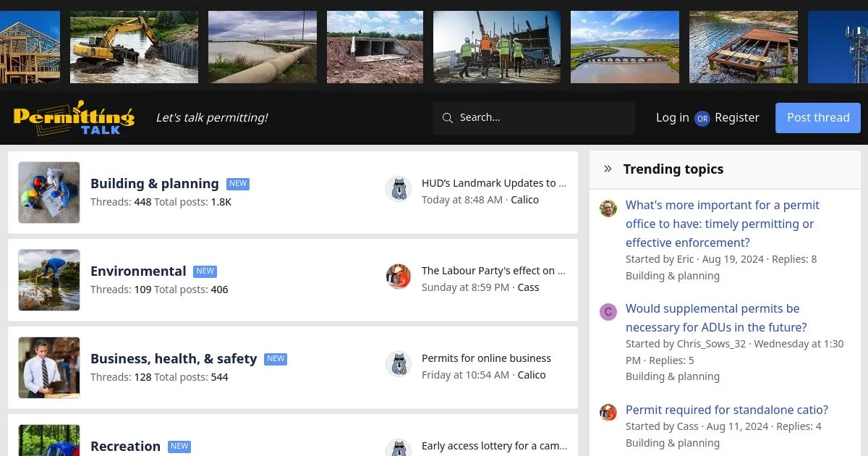Click the search magnifier icon
The image size is (868, 456).
pos(448,117)
